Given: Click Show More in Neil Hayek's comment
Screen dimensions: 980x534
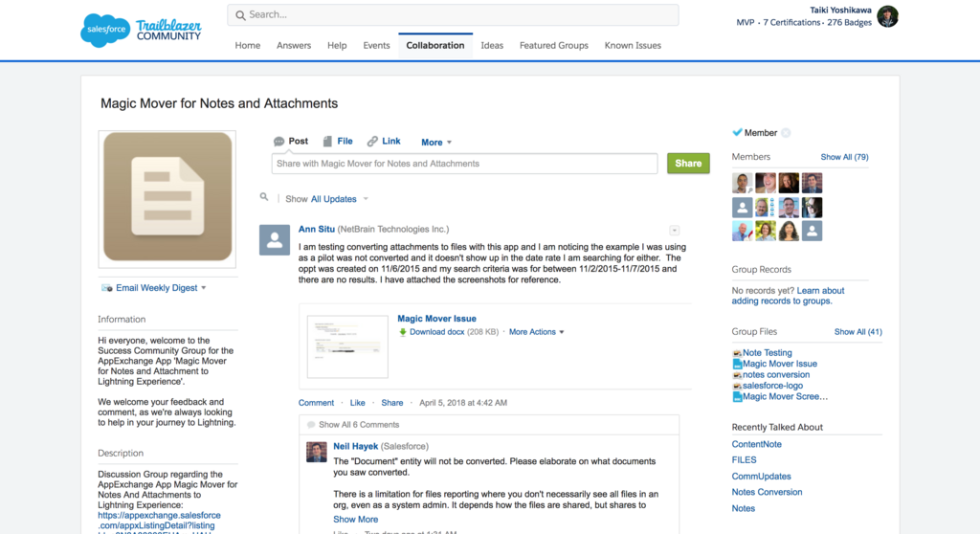Looking at the screenshot, I should [x=356, y=520].
